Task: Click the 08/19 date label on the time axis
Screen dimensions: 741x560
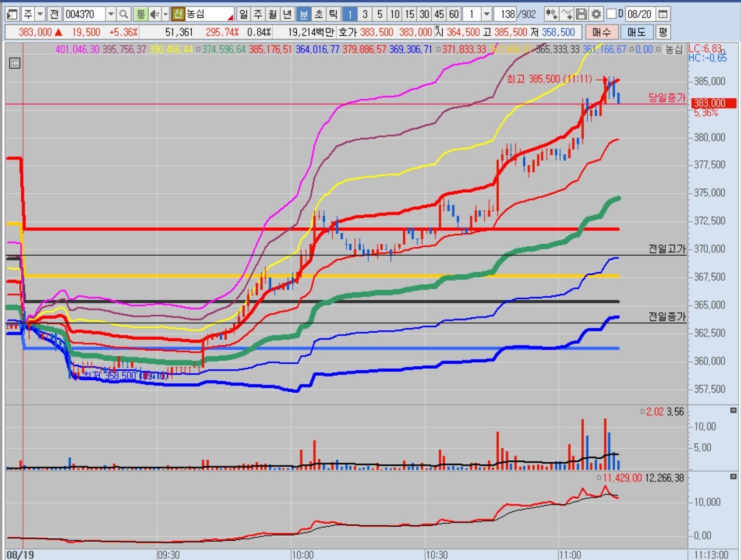Action: [20, 555]
